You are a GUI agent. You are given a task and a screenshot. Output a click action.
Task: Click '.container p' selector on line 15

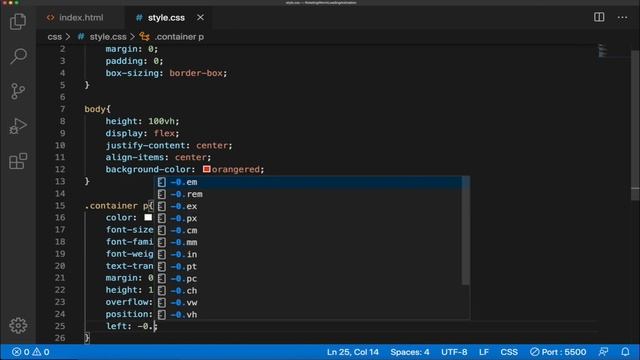coord(116,206)
